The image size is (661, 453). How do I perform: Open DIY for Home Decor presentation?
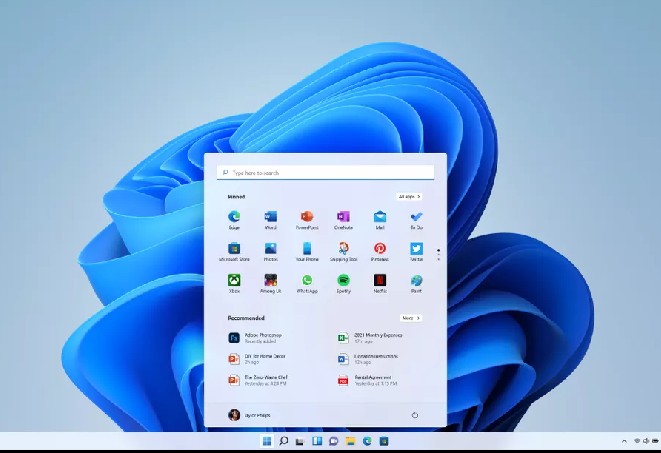[x=257, y=359]
